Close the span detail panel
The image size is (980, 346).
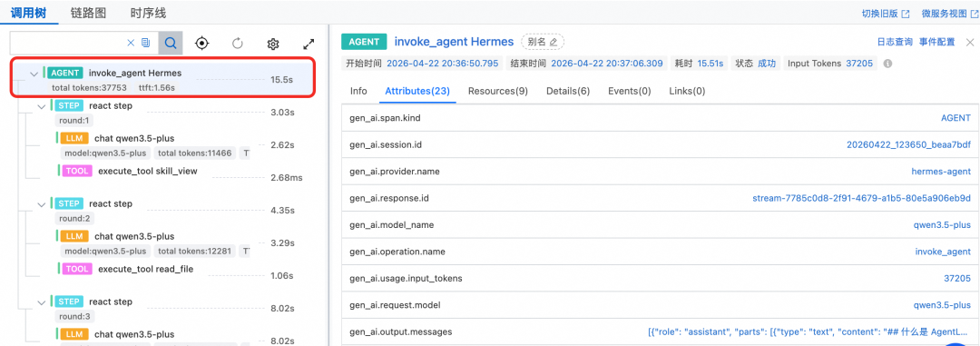tap(970, 42)
